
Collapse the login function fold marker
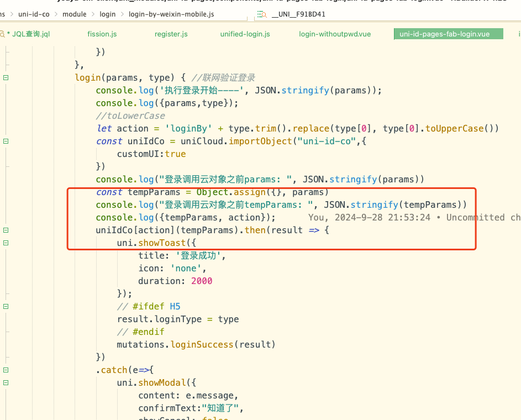point(6,78)
